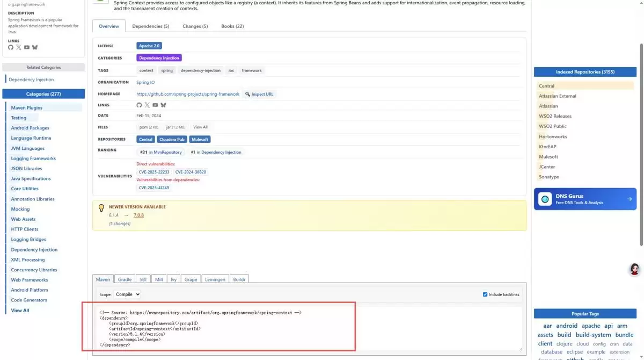Select the Mill build tool tab
The height and width of the screenshot is (360, 644).
[x=159, y=279]
